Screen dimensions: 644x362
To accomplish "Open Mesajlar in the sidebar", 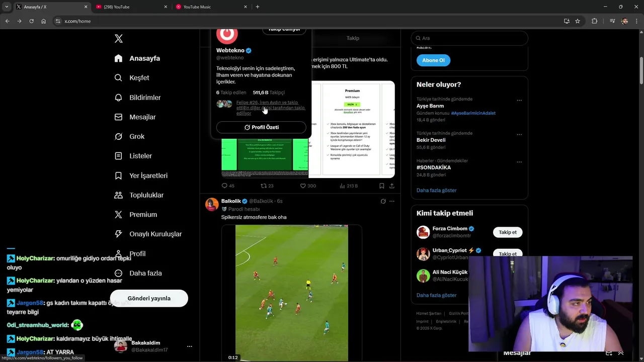I will click(135, 117).
